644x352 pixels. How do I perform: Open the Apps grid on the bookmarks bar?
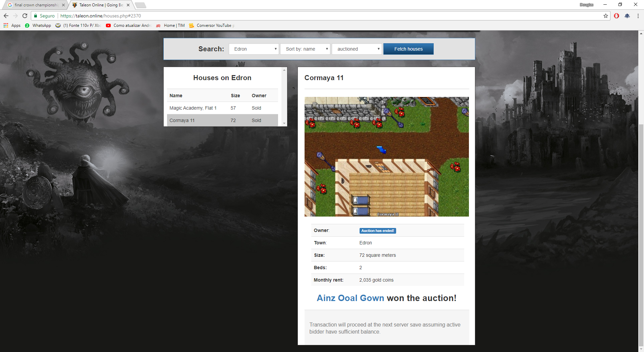[x=5, y=25]
